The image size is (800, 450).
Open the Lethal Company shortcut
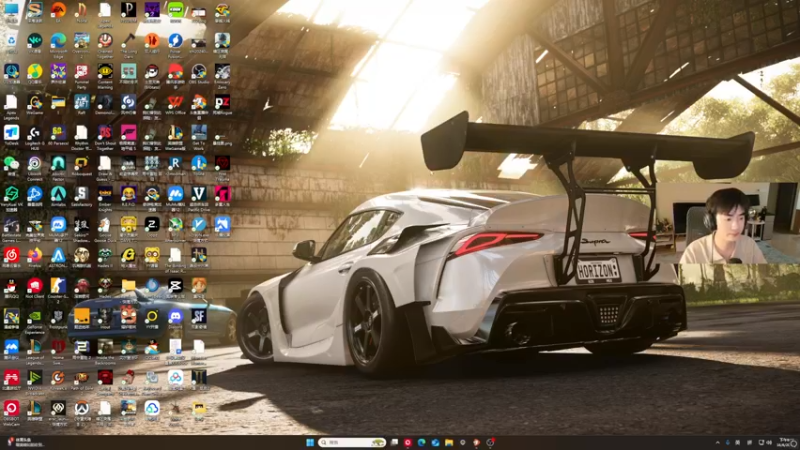coord(105,378)
